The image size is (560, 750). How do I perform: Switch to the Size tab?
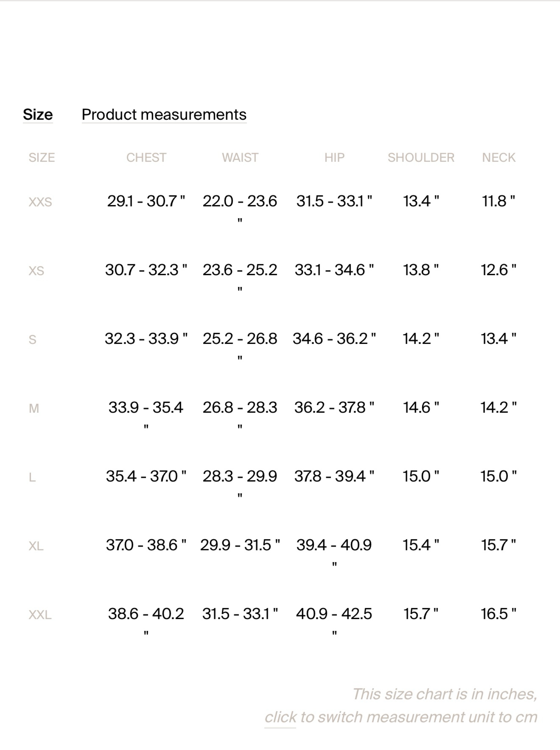(38, 115)
